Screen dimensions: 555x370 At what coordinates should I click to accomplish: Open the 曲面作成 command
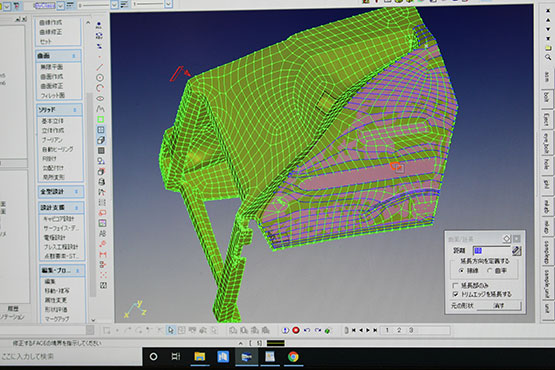(x=52, y=76)
